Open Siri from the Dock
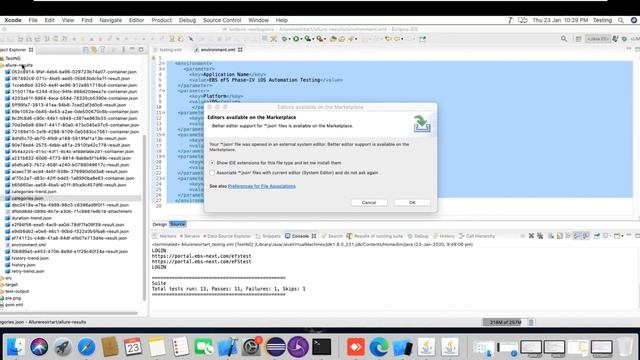 click(x=39, y=347)
